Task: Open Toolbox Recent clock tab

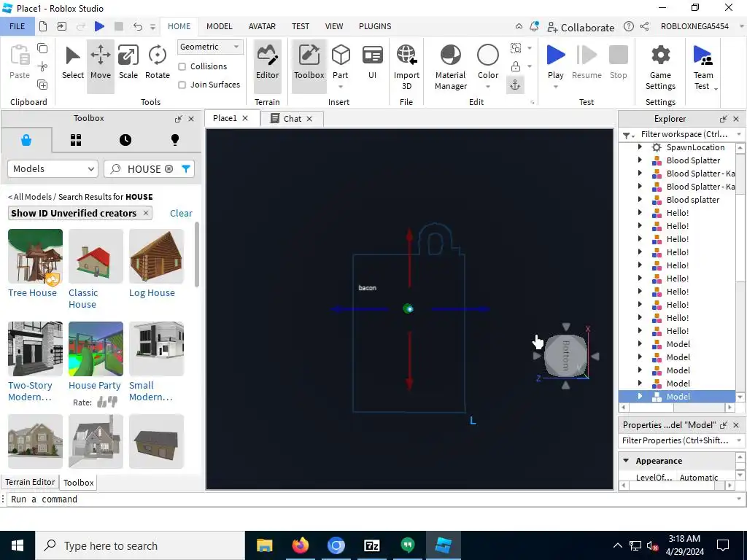Action: tap(125, 140)
